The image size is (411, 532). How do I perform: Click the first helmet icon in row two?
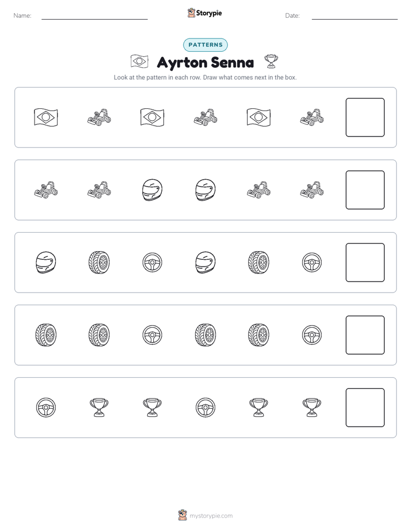click(153, 190)
